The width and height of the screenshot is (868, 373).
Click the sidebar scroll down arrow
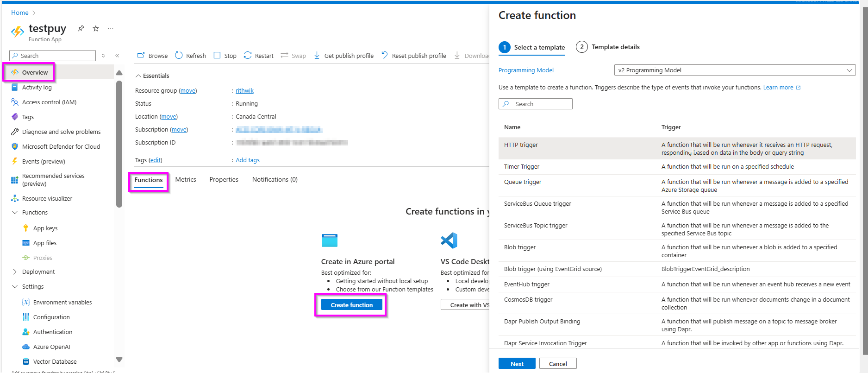pos(119,360)
